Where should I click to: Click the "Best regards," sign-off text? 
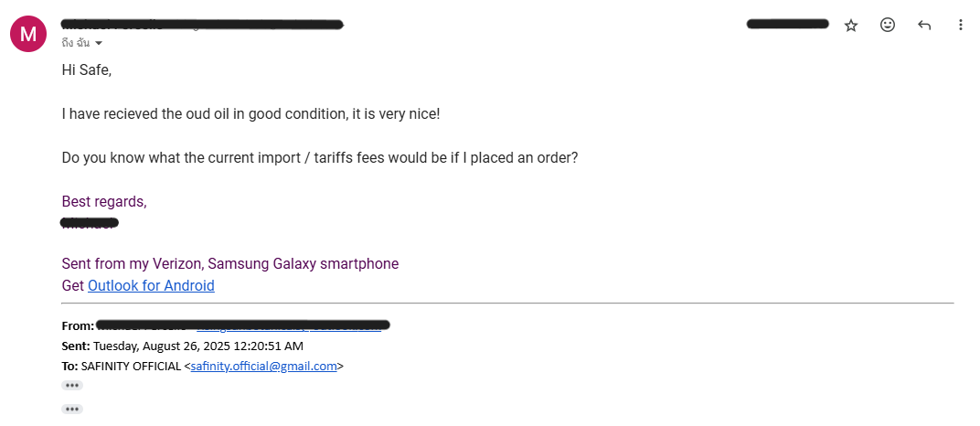click(103, 201)
